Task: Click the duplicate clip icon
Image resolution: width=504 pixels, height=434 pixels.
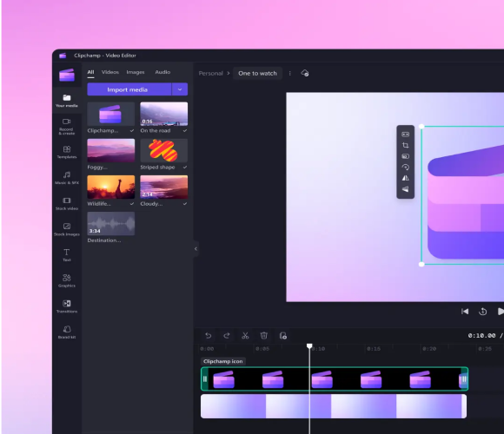Action: [x=283, y=336]
